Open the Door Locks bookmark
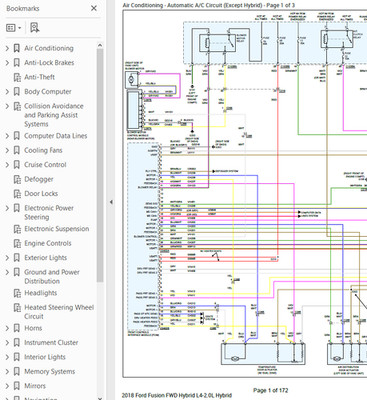367x400 pixels. (41, 194)
